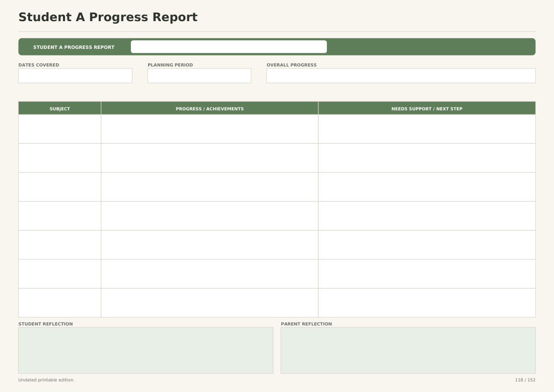Click the name field in the green banner

tap(229, 47)
